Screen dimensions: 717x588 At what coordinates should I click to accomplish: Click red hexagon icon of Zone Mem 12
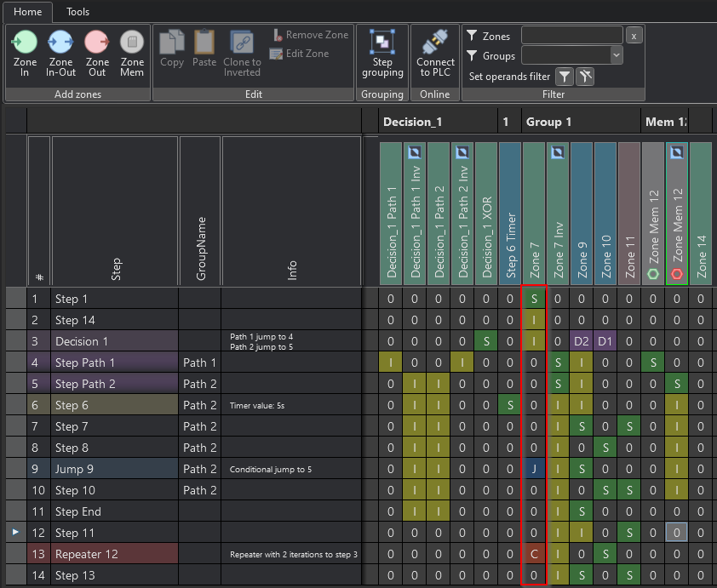tap(677, 274)
